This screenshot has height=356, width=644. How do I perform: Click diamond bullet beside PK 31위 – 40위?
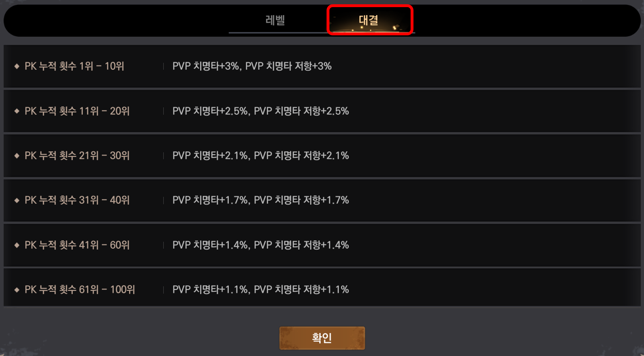17,200
